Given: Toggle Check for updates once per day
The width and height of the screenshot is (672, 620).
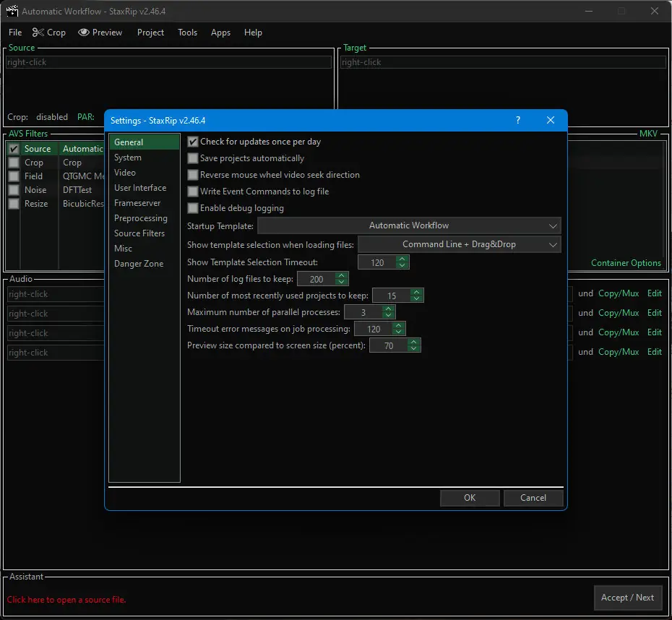Looking at the screenshot, I should pyautogui.click(x=193, y=142).
